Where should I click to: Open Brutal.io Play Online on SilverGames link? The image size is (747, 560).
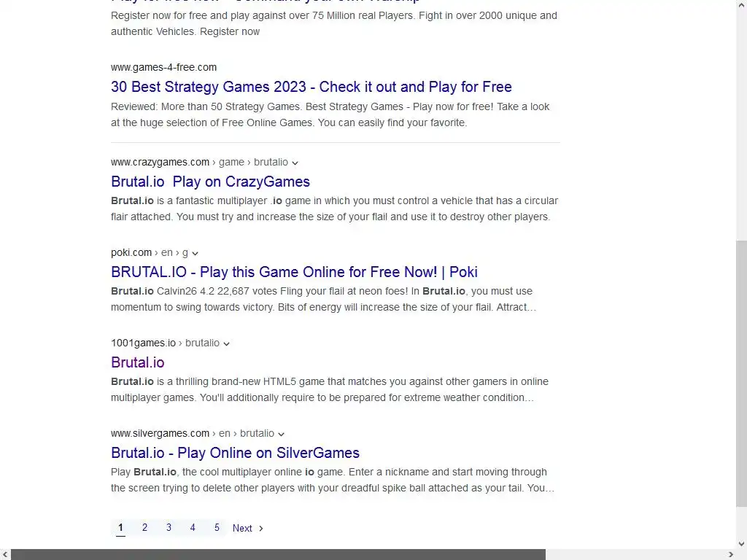click(x=235, y=453)
